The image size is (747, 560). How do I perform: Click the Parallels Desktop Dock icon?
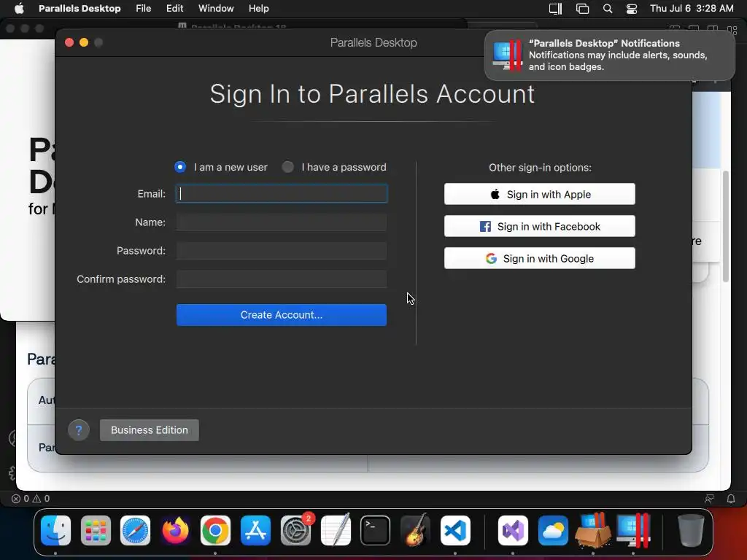pyautogui.click(x=634, y=531)
